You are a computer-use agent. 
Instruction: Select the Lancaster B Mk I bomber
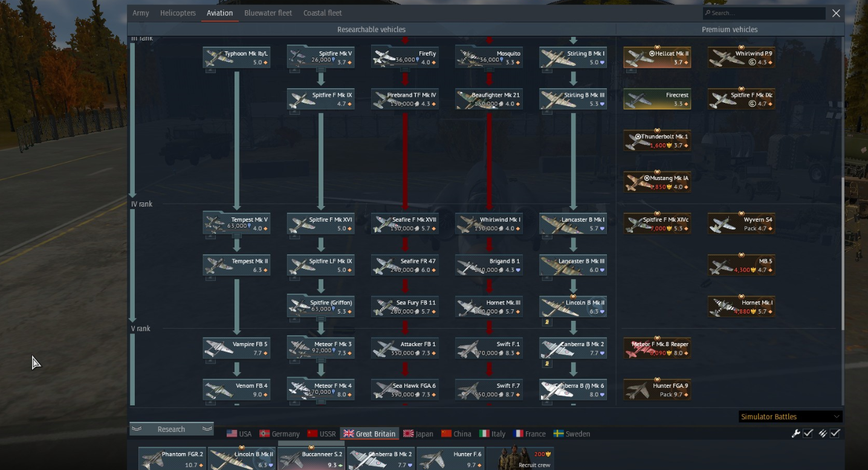click(x=573, y=224)
